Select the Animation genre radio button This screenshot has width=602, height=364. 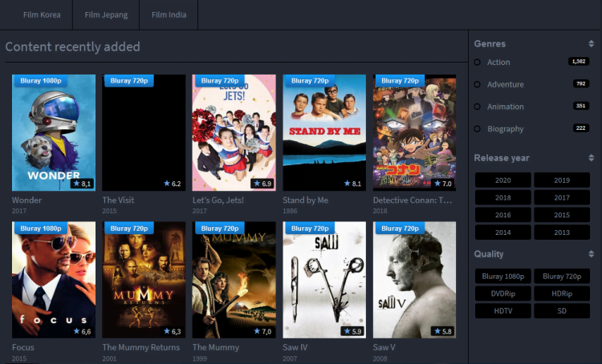[478, 107]
